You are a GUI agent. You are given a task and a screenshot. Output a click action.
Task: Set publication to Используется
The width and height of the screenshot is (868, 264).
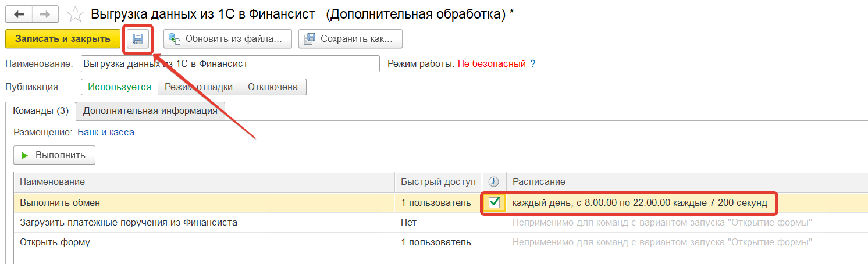[119, 87]
